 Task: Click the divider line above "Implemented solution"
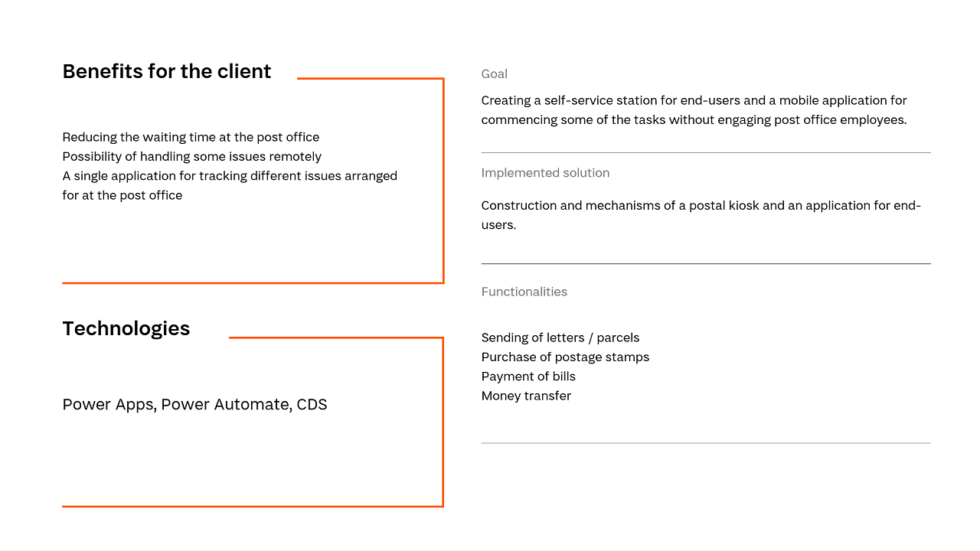coord(706,153)
